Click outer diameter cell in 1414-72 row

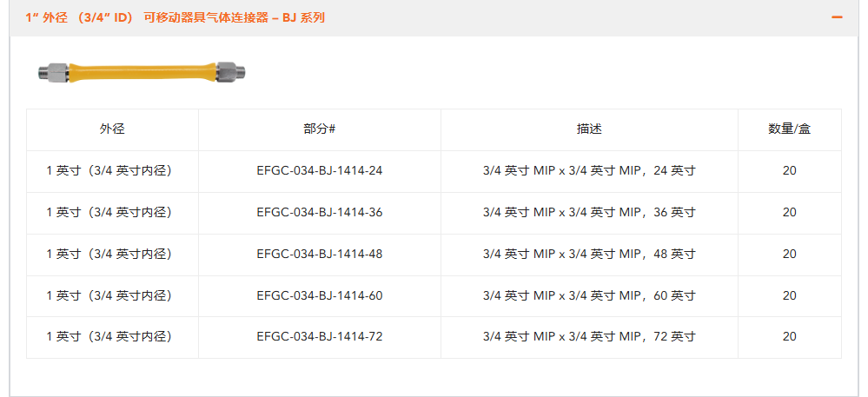(112, 336)
